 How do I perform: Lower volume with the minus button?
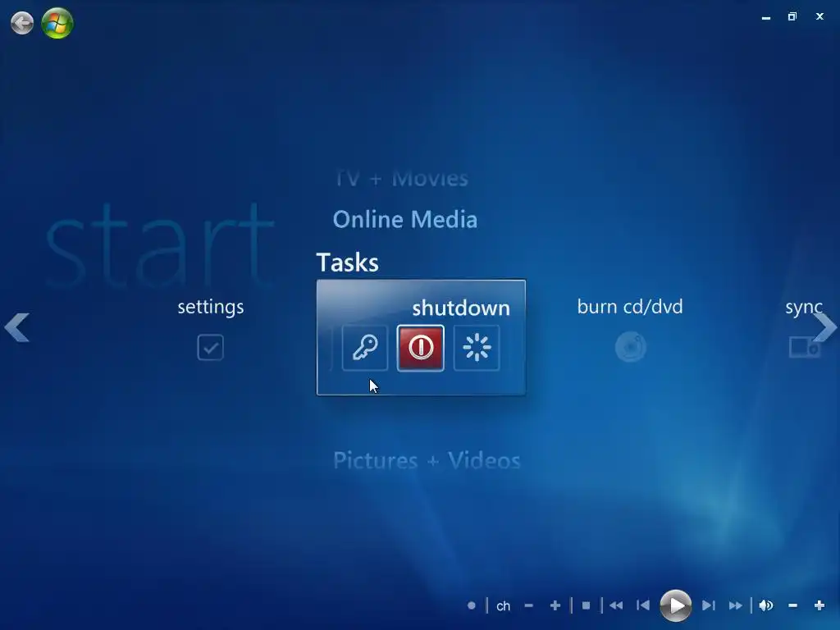[793, 606]
